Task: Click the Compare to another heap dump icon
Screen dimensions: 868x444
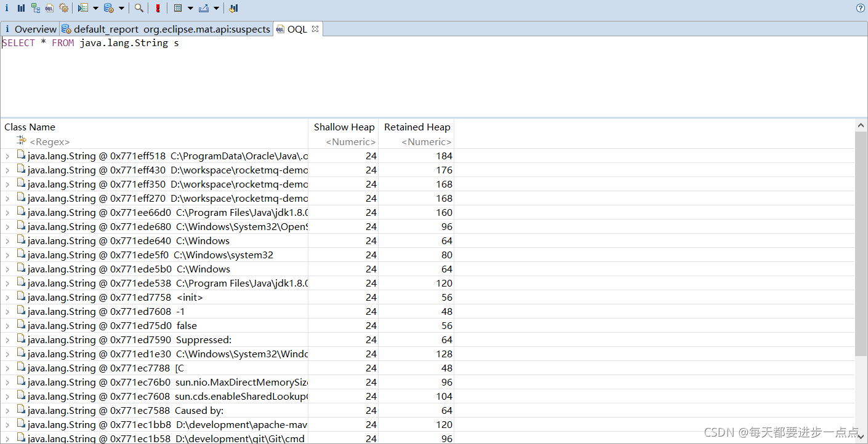Action: (233, 8)
